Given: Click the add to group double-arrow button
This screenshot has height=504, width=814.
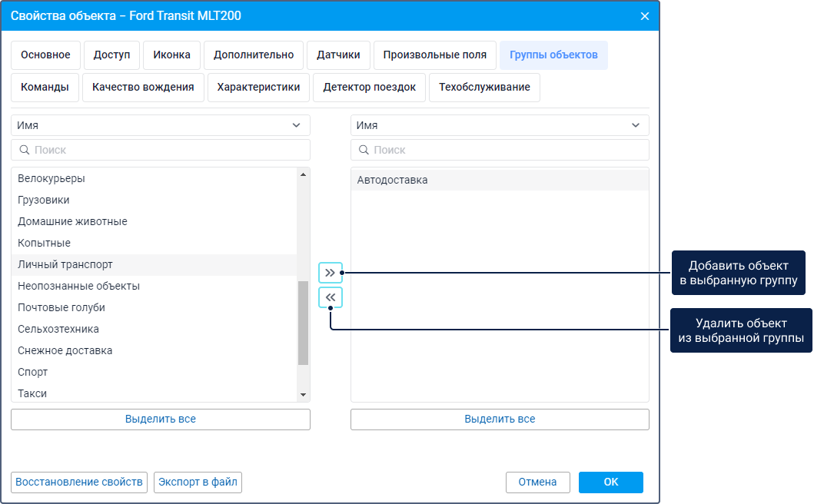Looking at the screenshot, I should coord(331,273).
